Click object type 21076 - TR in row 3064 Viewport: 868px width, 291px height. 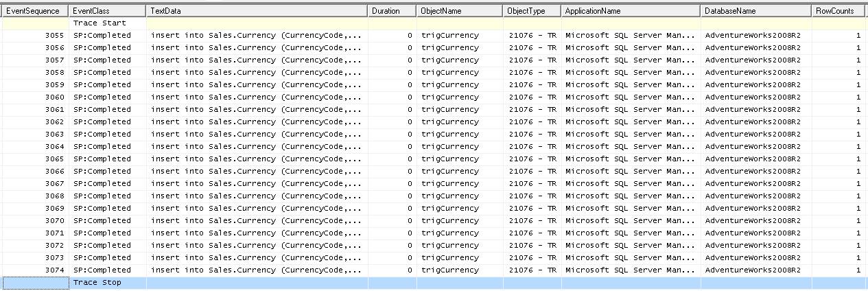pyautogui.click(x=532, y=147)
